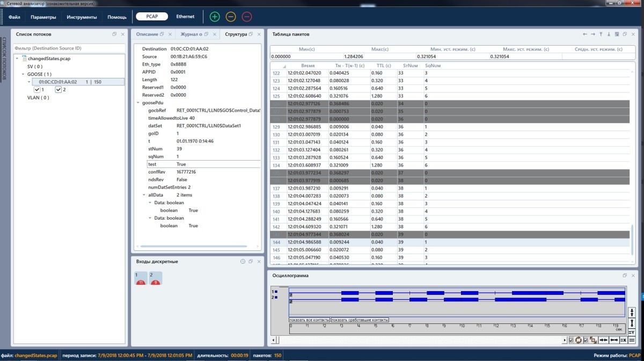
Task: Compress horizontally with the inward arrows icon
Action: click(x=603, y=340)
